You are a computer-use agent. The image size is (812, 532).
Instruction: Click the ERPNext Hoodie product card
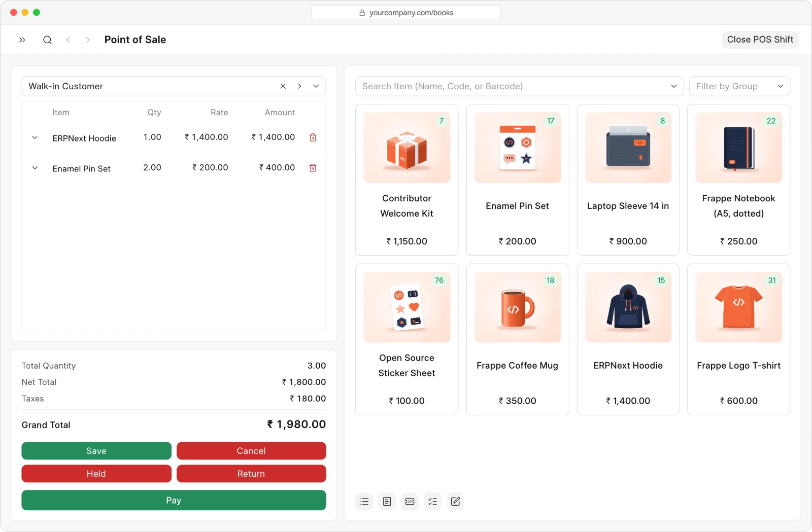tap(628, 339)
